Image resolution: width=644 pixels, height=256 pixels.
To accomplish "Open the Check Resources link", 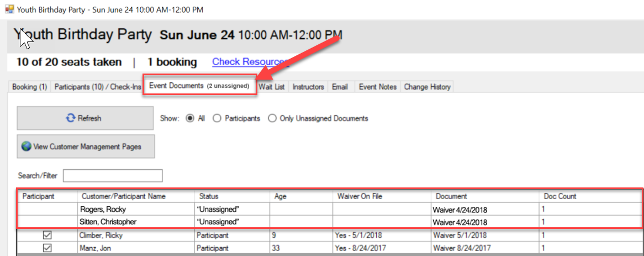I will [251, 62].
